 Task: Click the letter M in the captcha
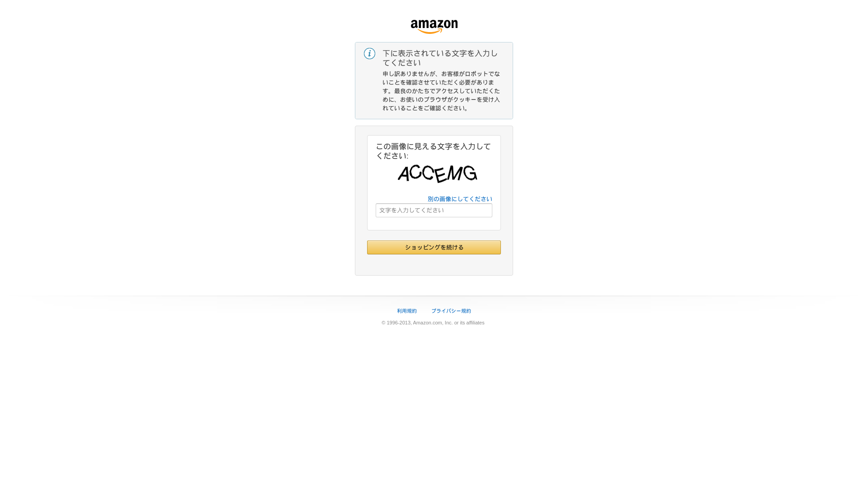pos(455,174)
